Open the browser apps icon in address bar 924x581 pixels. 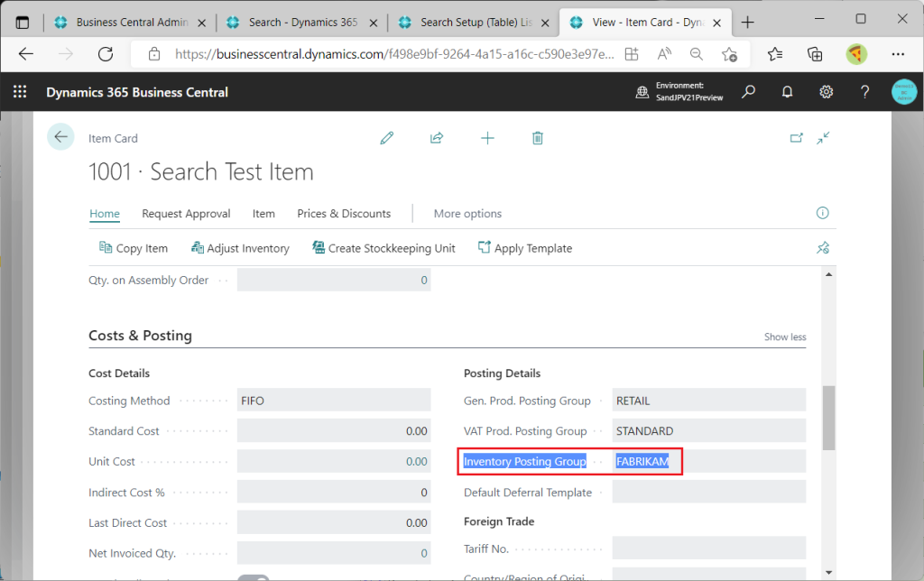[632, 54]
